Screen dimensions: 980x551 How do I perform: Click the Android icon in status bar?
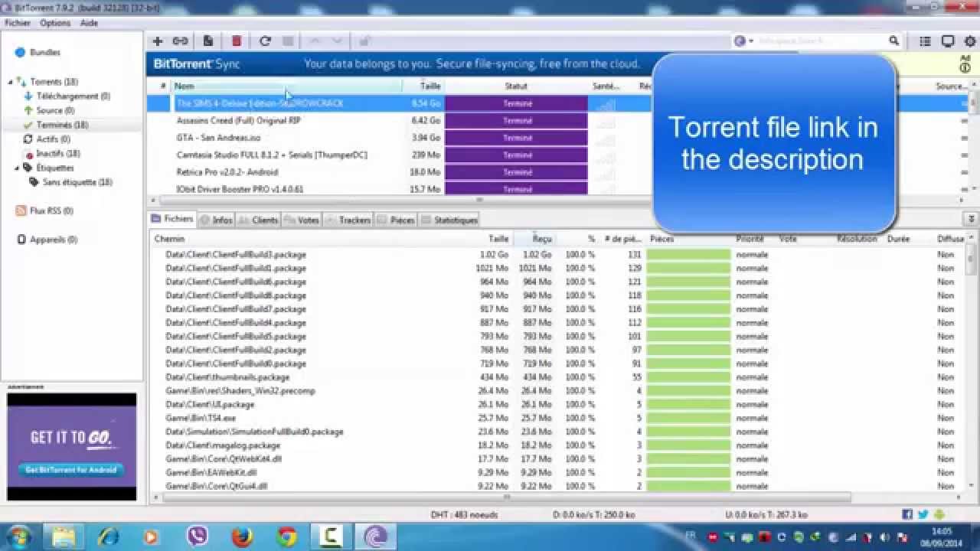coord(940,515)
